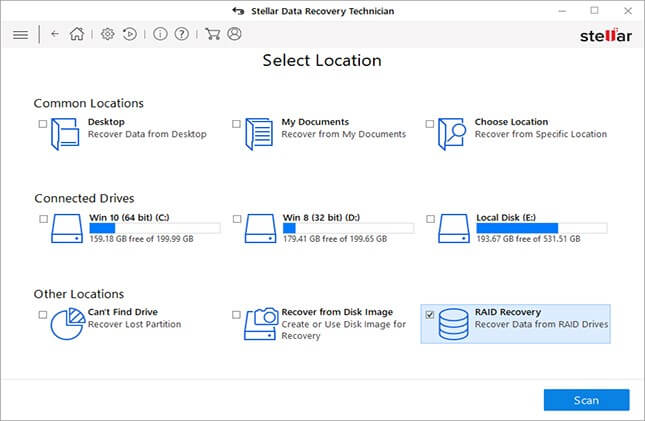Screen dimensions: 645x421
Task: Check the Desktop checkbox
Action: (43, 123)
